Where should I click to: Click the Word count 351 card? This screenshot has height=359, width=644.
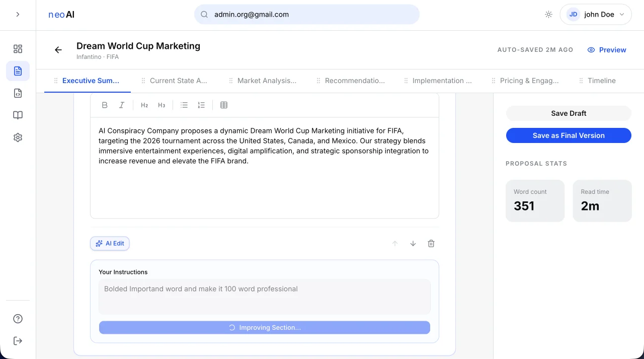(x=535, y=201)
